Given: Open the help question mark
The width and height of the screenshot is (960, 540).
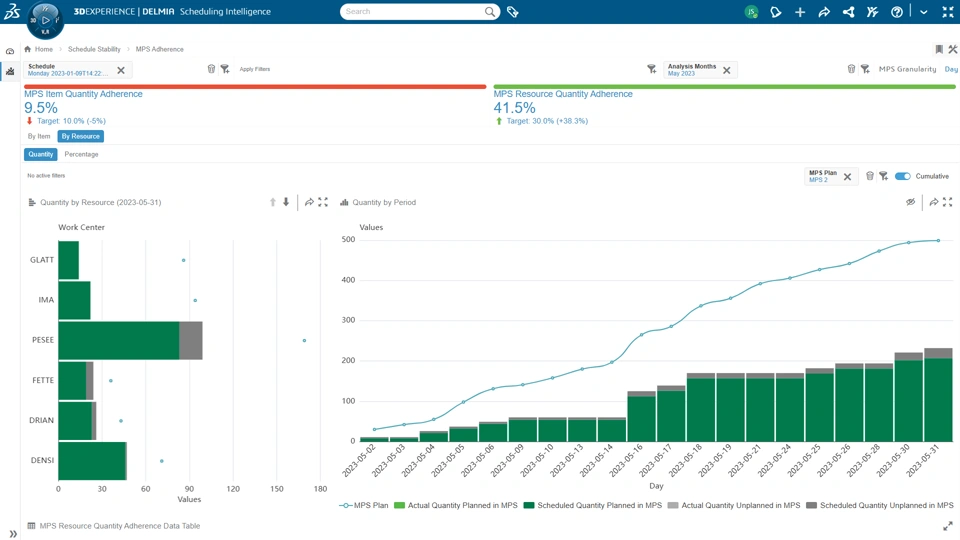Looking at the screenshot, I should [897, 12].
